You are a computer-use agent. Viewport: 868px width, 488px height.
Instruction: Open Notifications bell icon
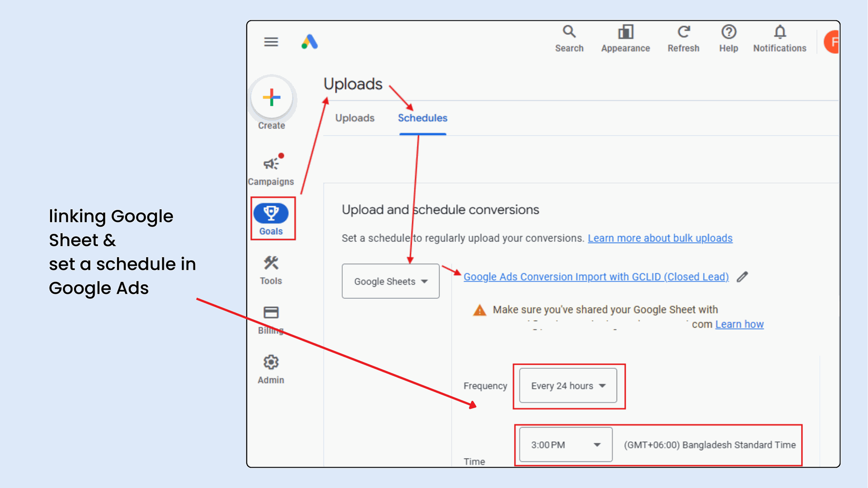click(x=779, y=32)
